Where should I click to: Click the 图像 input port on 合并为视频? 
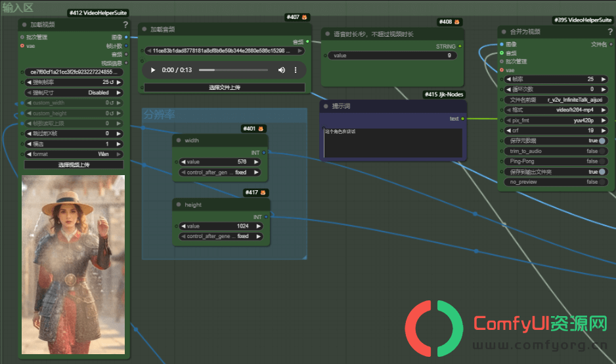point(502,45)
